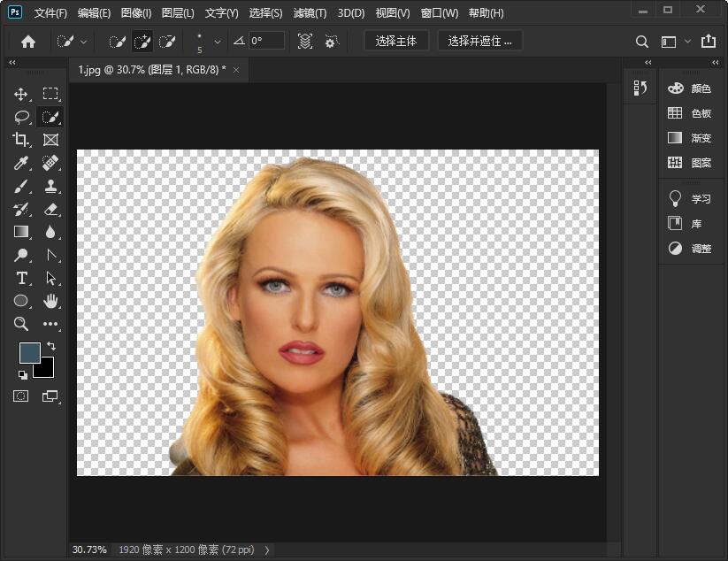Select the Eraser tool
Viewport: 728px width, 561px height.
(50, 209)
